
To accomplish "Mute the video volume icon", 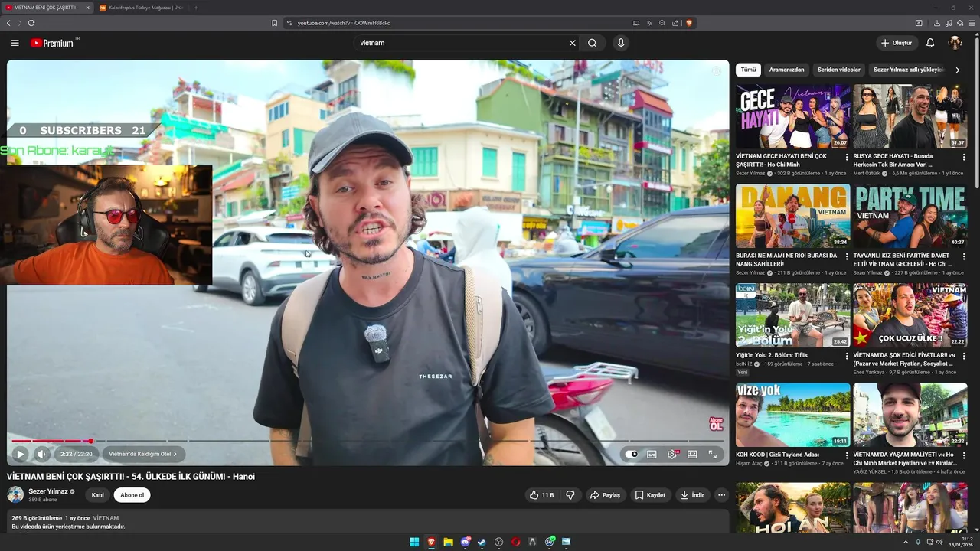I will [41, 454].
